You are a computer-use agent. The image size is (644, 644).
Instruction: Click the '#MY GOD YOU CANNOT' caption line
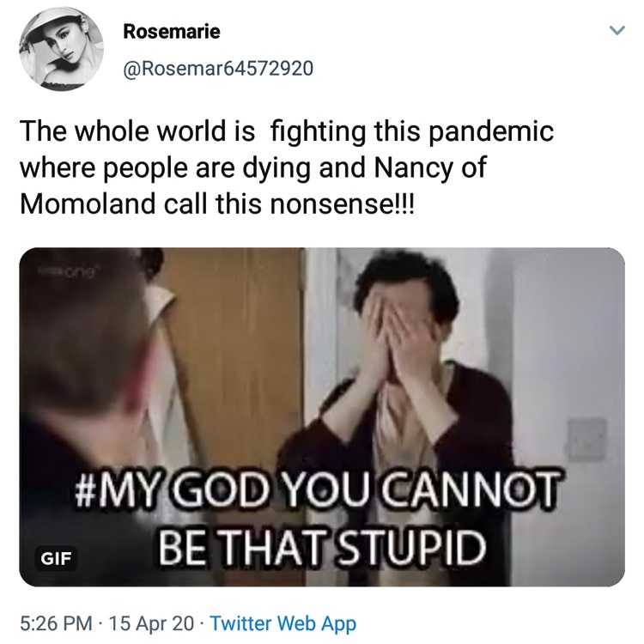pyautogui.click(x=318, y=491)
